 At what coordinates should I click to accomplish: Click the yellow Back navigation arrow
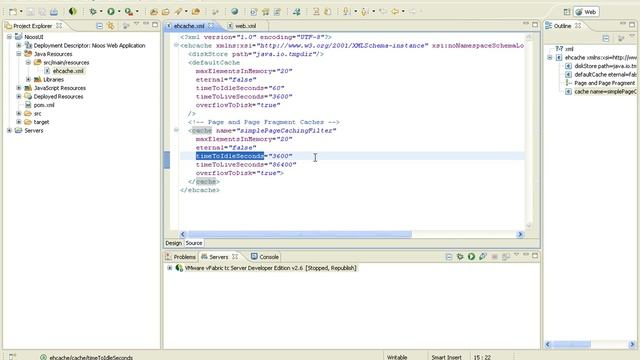(395, 12)
